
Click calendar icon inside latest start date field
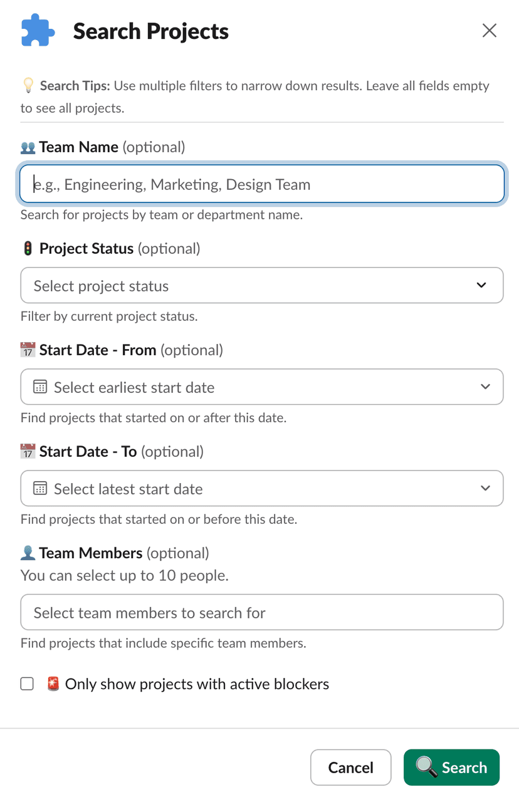(40, 489)
